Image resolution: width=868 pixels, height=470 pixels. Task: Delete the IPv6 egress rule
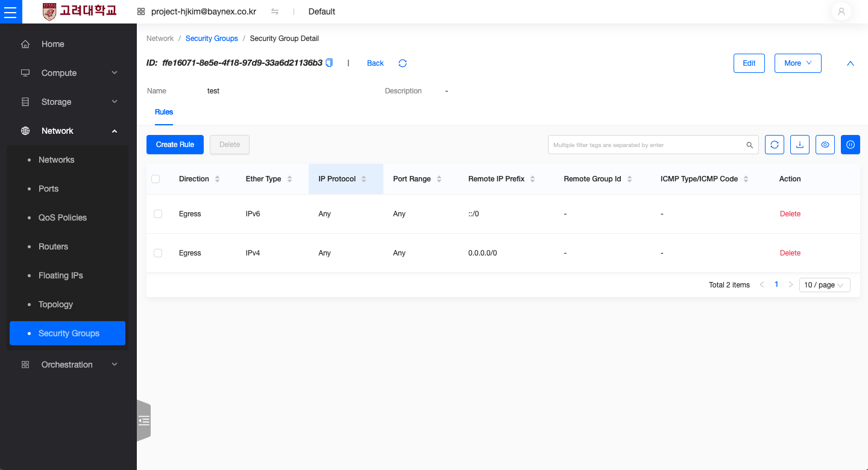coord(790,214)
